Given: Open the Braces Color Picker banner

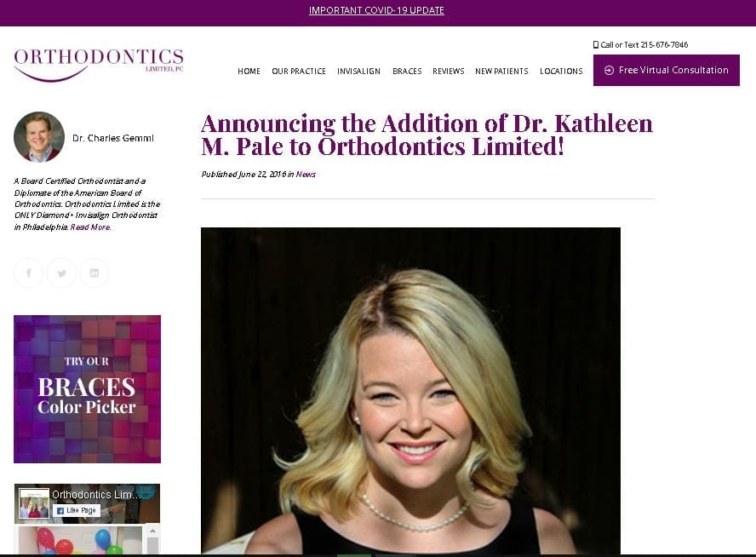Looking at the screenshot, I should click(88, 389).
